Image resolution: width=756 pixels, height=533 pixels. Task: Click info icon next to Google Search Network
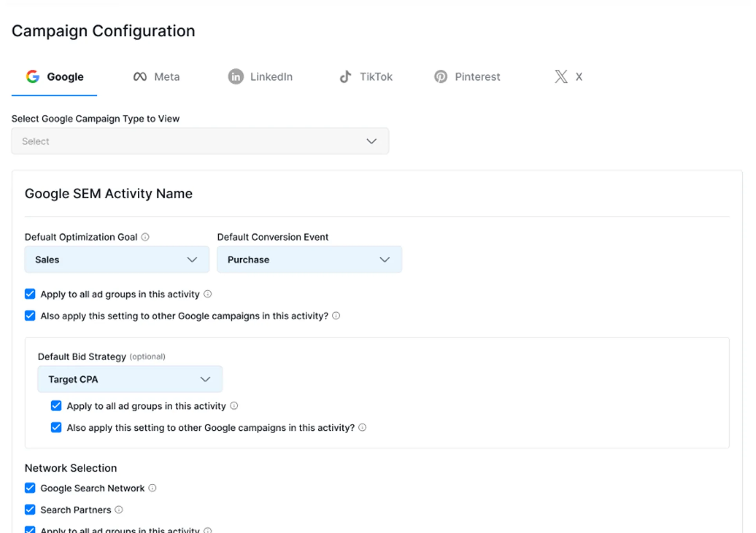pyautogui.click(x=153, y=488)
